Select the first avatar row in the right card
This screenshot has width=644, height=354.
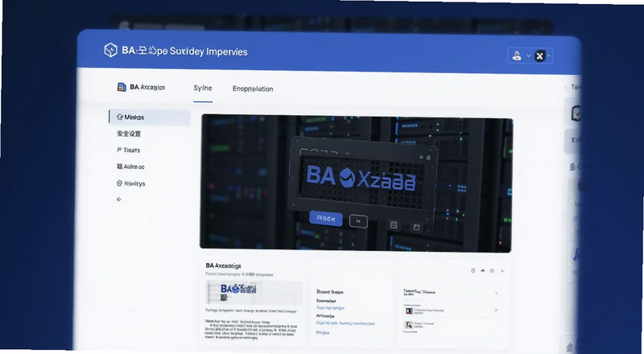tap(451, 311)
